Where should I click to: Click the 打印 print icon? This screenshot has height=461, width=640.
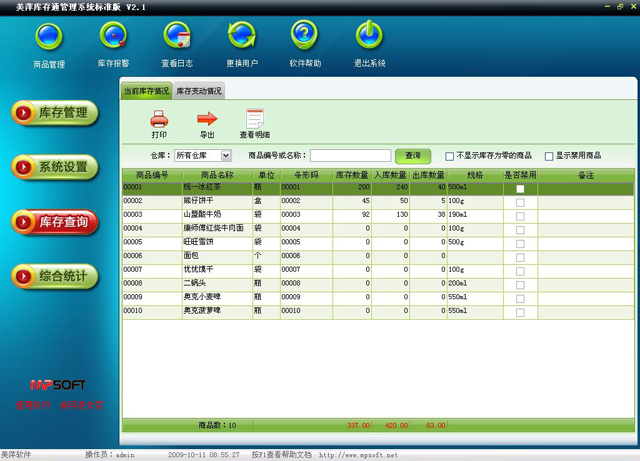(x=159, y=119)
